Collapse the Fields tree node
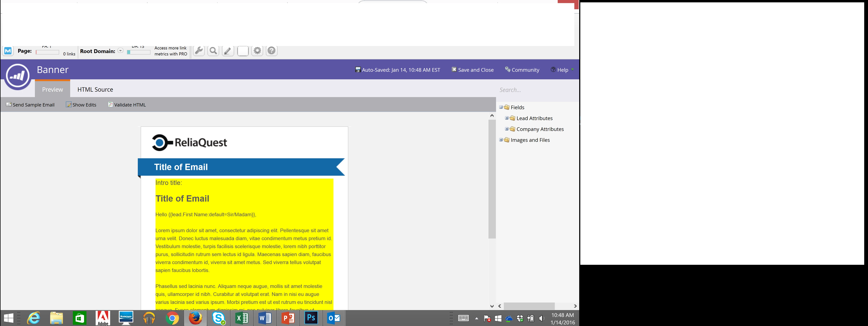The height and width of the screenshot is (326, 868). click(501, 107)
